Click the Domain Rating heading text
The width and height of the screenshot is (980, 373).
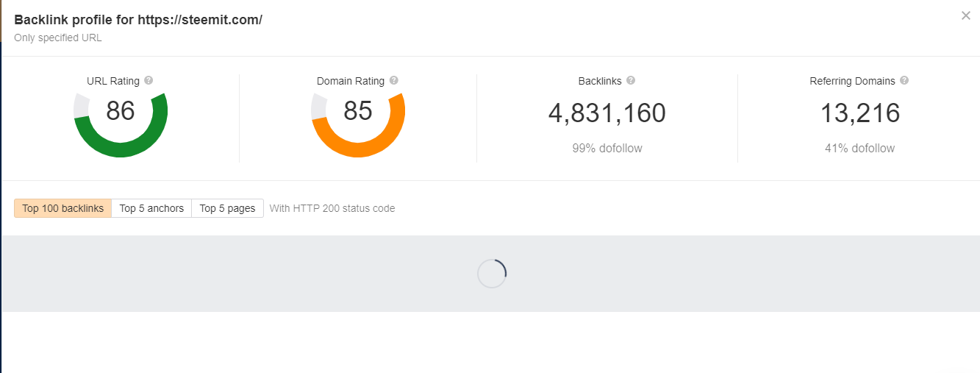coord(351,81)
